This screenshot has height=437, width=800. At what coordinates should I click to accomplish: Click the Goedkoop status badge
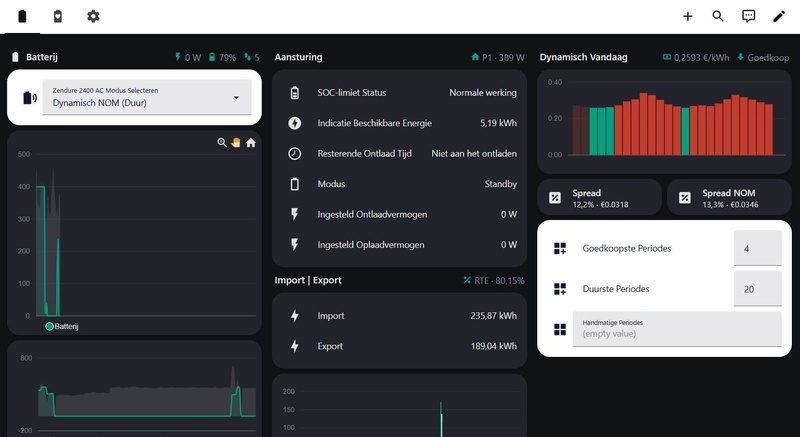pyautogui.click(x=763, y=58)
